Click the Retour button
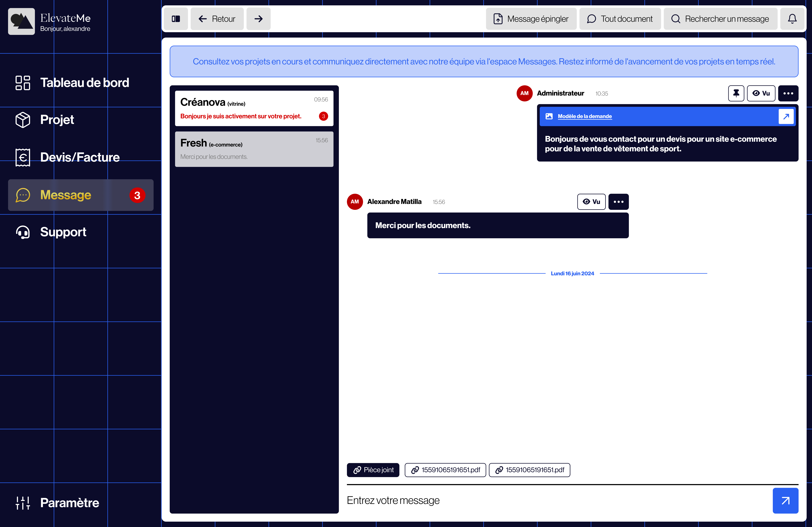Image resolution: width=812 pixels, height=527 pixels. coord(217,19)
